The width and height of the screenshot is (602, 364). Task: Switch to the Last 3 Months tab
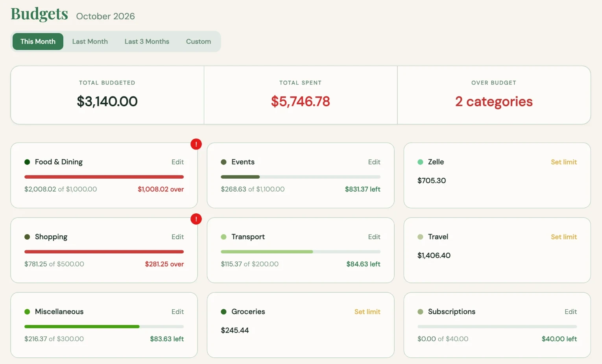(x=147, y=41)
